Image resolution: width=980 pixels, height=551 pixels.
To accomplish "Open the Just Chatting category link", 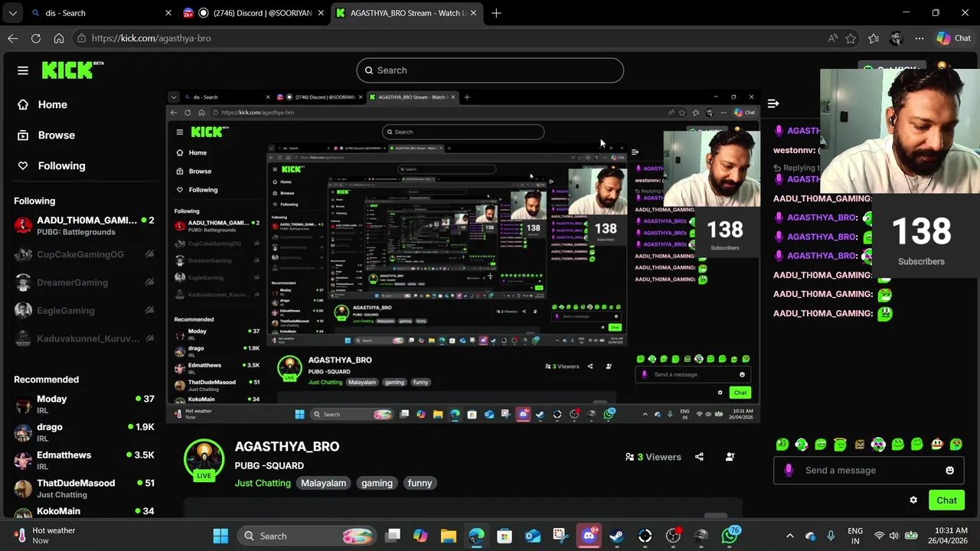I will coord(263,483).
